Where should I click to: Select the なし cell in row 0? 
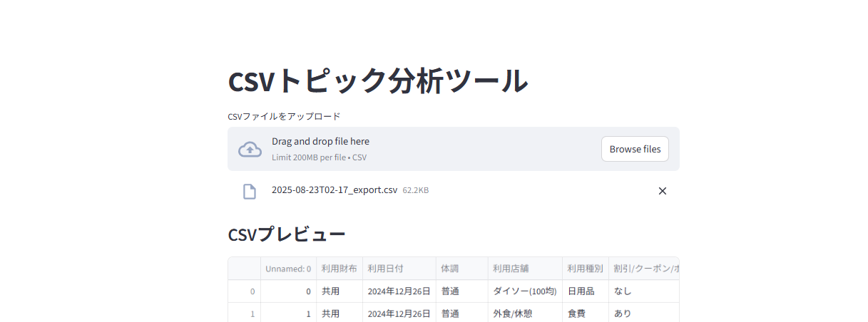(644, 291)
